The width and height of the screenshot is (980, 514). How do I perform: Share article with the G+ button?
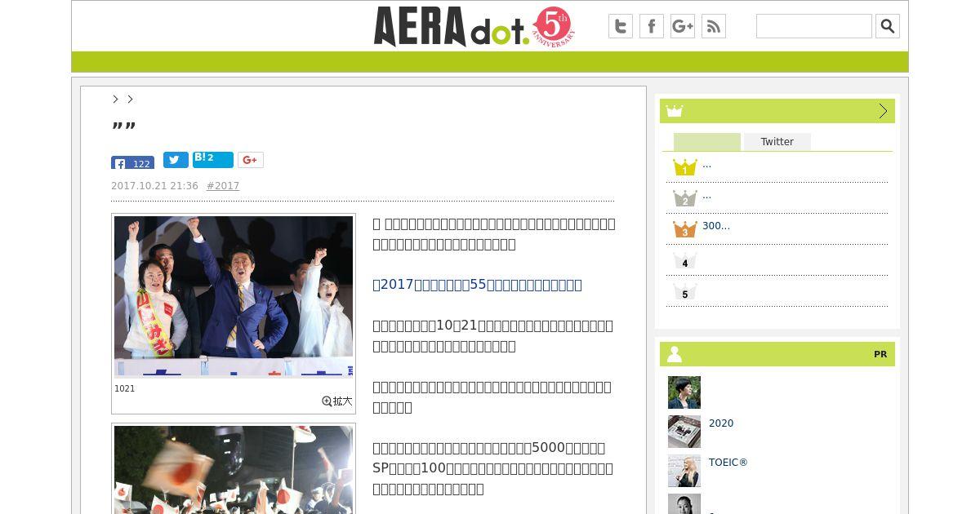point(251,160)
